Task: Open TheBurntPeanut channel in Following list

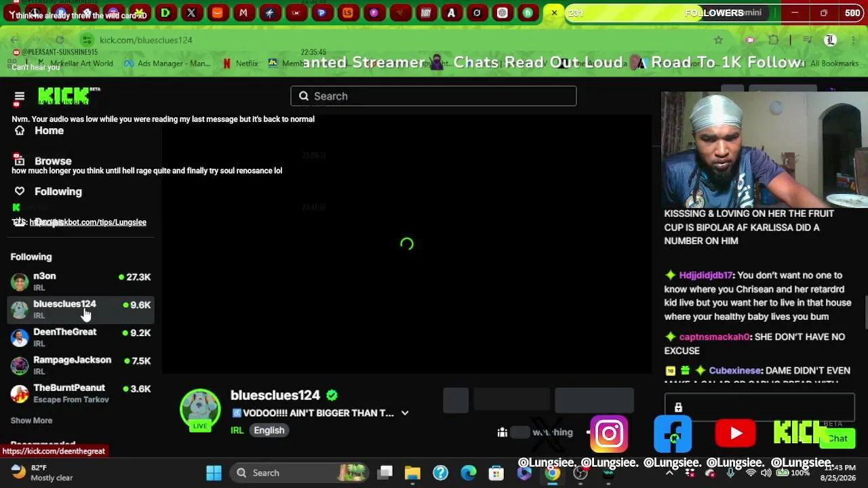Action: point(81,393)
